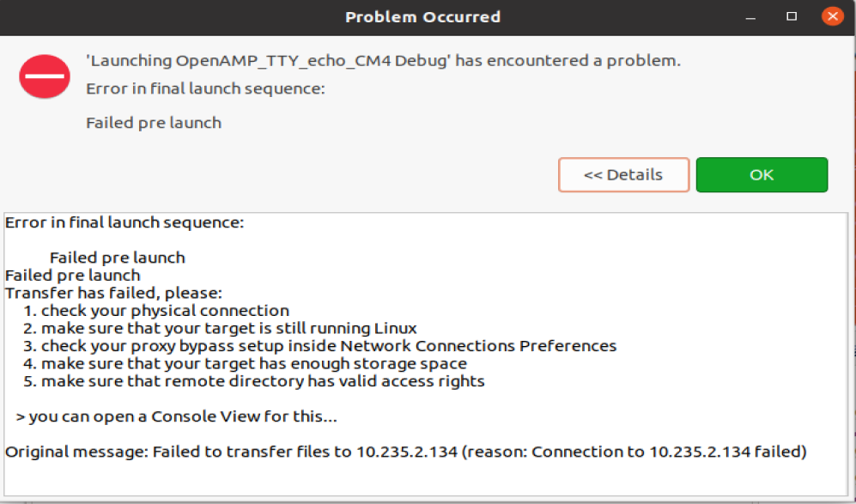The height and width of the screenshot is (504, 856).
Task: Click the first line of the details text box
Action: (124, 222)
